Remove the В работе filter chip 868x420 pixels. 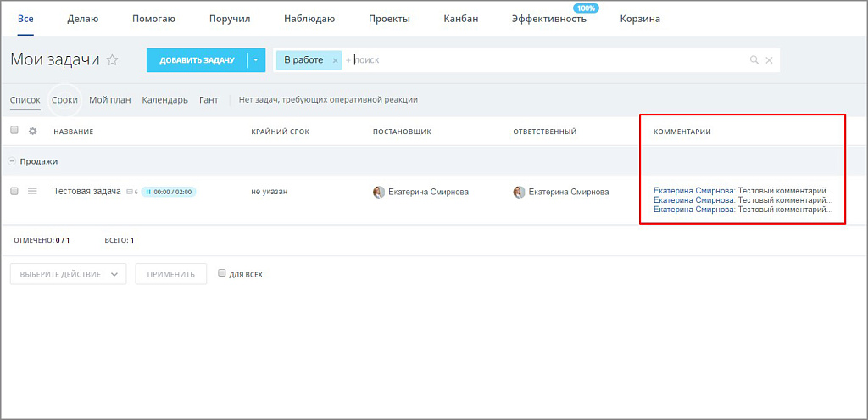336,60
